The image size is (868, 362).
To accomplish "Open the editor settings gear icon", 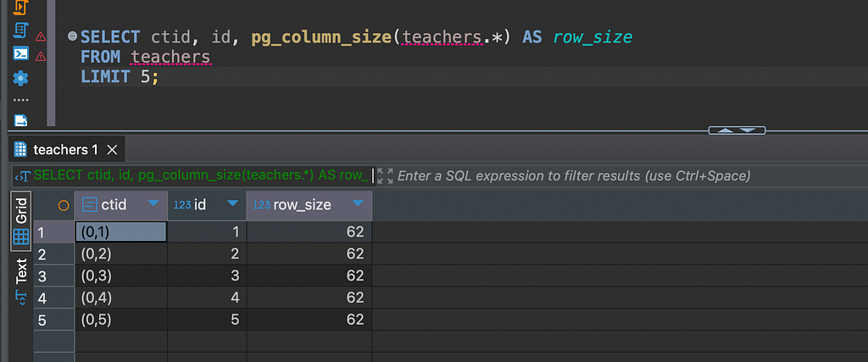I will point(20,77).
